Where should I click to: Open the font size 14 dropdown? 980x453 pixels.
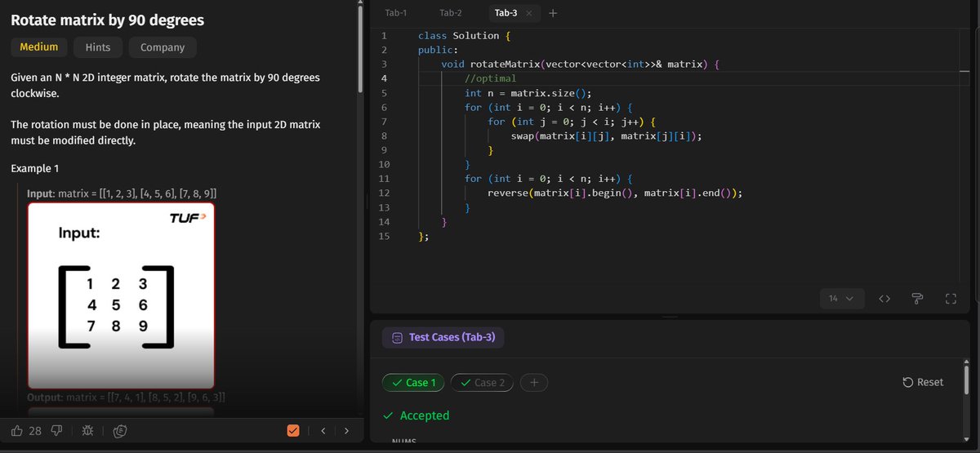pos(841,299)
